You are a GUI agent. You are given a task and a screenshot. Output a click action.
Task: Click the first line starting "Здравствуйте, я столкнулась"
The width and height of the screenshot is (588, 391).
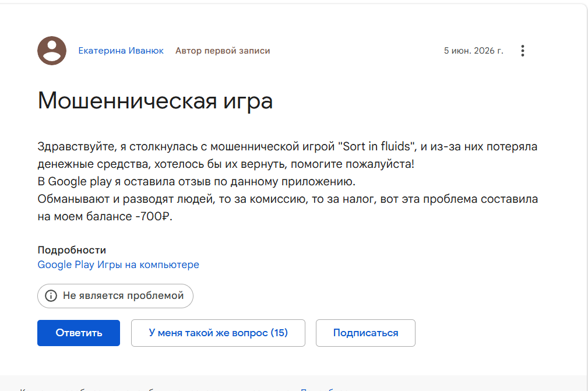coord(287,146)
